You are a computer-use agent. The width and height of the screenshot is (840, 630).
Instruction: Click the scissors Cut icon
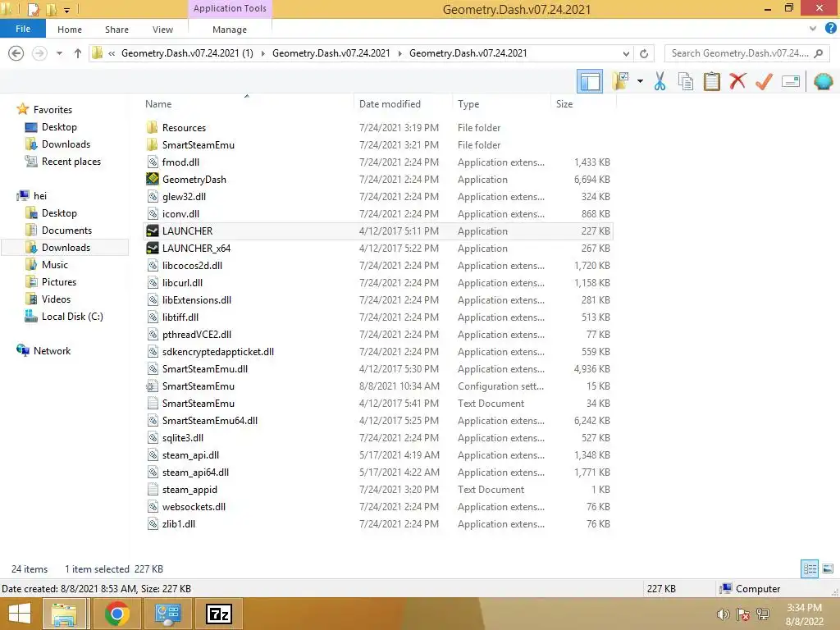660,81
